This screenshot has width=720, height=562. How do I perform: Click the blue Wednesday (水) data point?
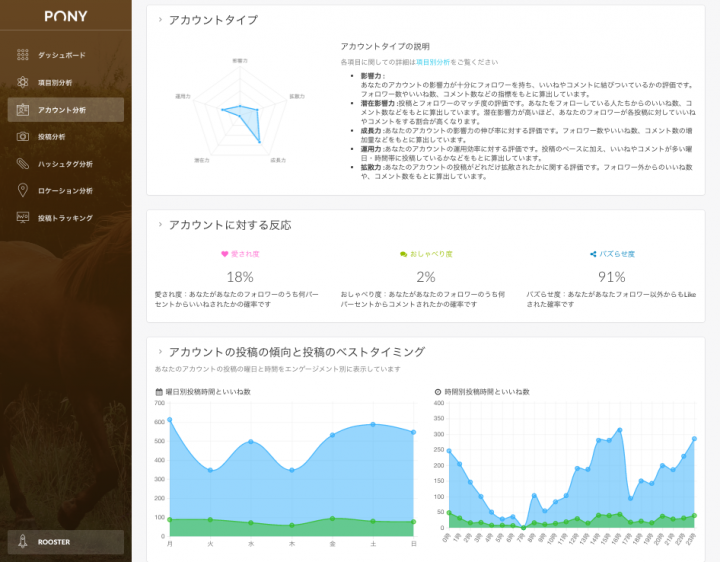coord(251,441)
